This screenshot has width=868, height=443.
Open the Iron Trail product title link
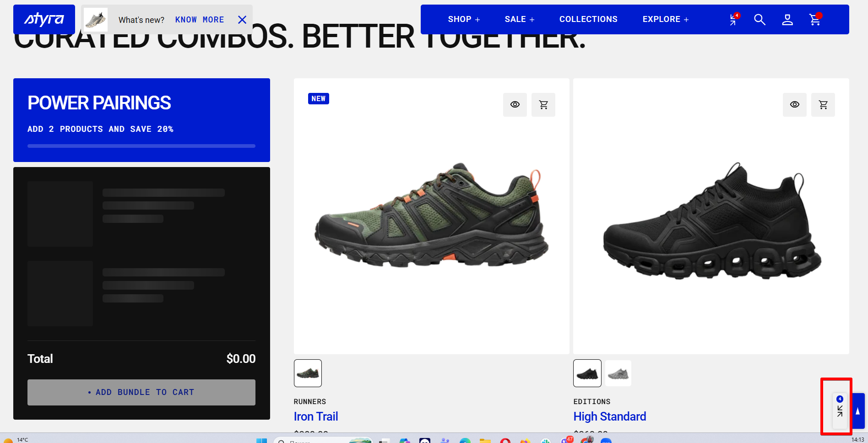pyautogui.click(x=316, y=416)
